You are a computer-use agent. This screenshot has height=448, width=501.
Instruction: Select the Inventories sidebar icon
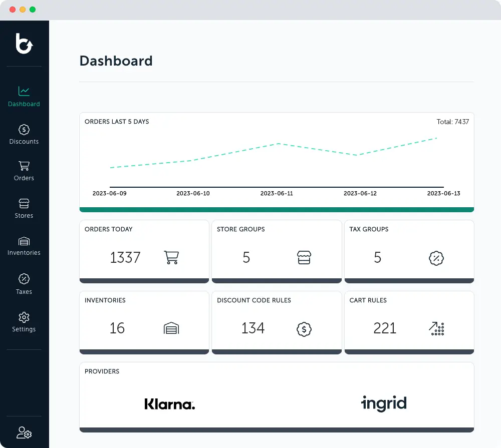click(24, 241)
